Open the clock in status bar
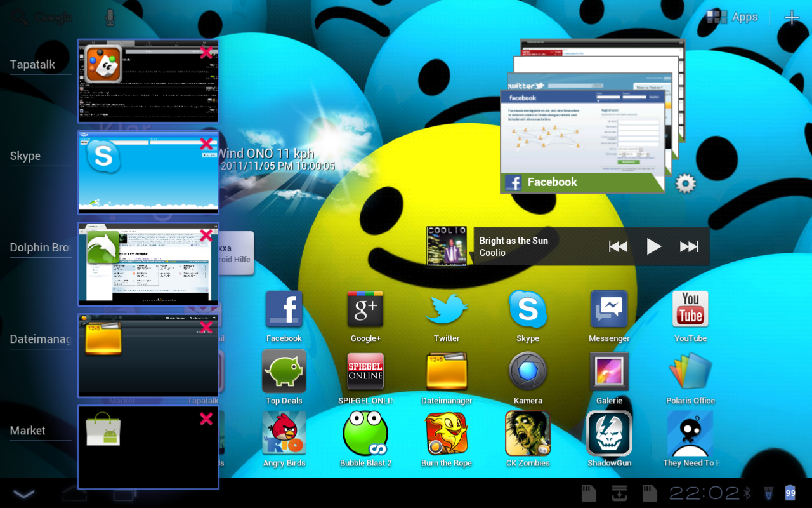This screenshot has width=812, height=508. 704,493
